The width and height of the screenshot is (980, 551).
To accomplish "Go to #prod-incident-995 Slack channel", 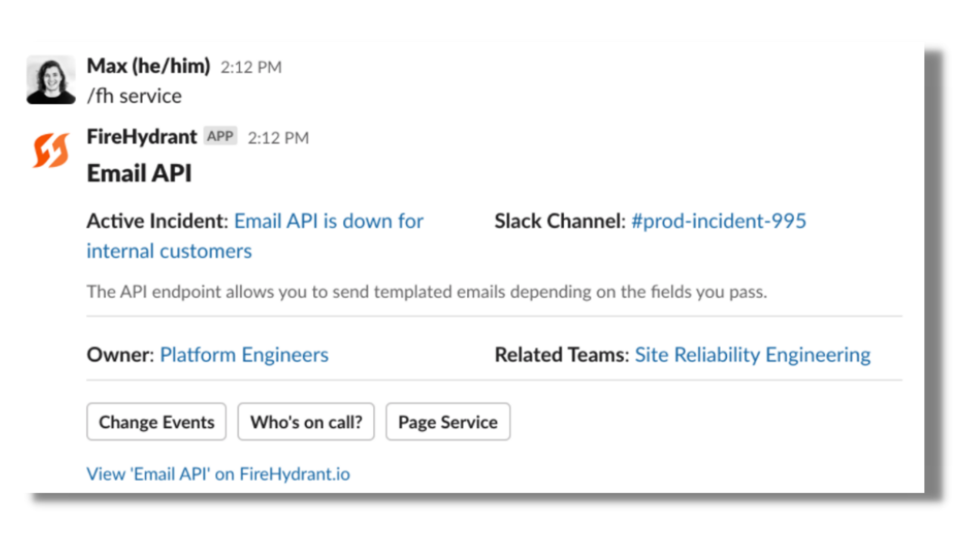I will point(719,221).
